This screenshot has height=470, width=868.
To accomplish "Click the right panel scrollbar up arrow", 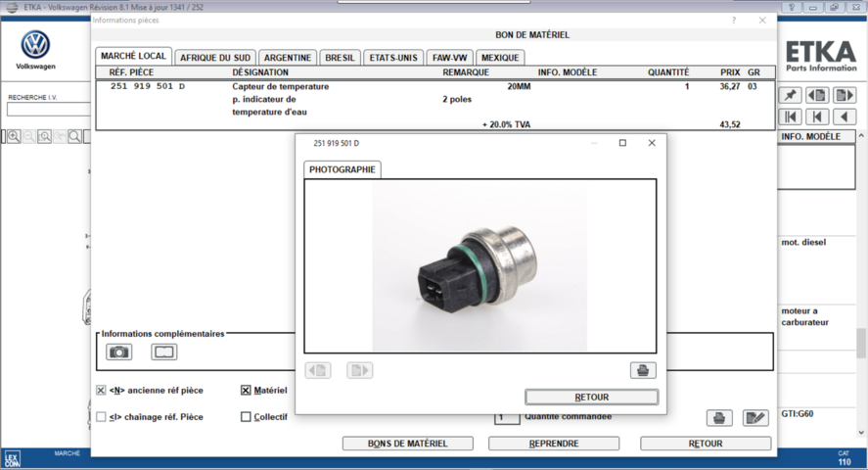I will [x=861, y=136].
